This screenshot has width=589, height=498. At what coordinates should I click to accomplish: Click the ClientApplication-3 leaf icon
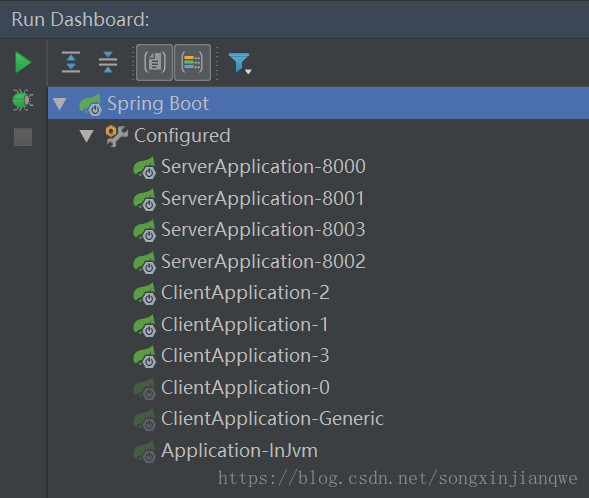[145, 357]
